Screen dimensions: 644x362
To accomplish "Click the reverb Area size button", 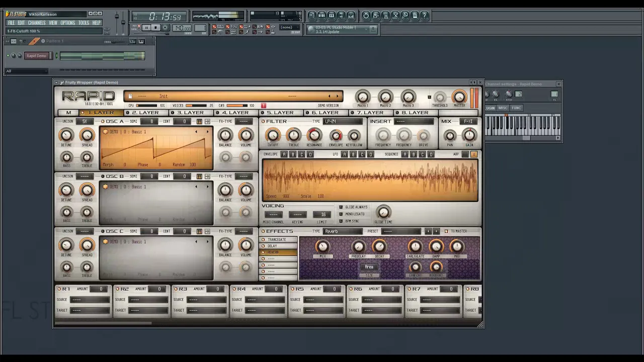I will click(369, 267).
